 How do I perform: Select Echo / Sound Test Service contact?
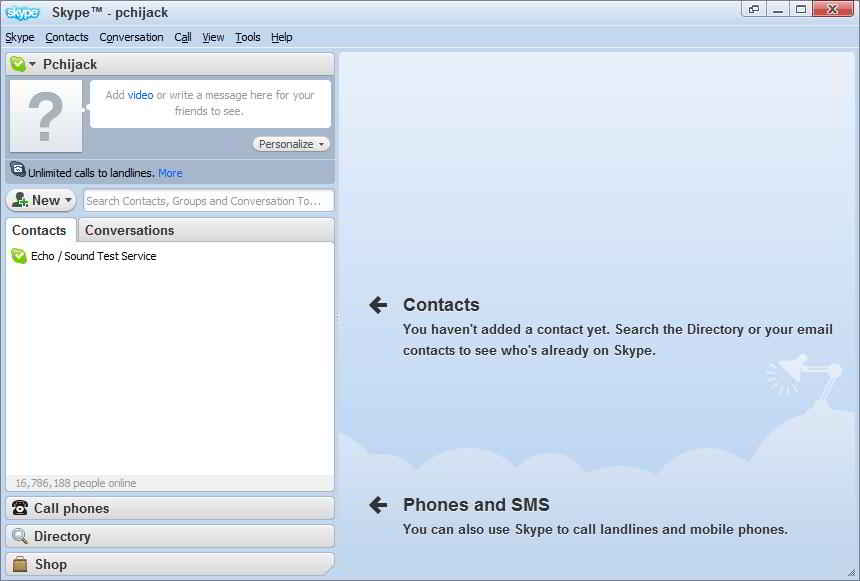click(x=170, y=256)
